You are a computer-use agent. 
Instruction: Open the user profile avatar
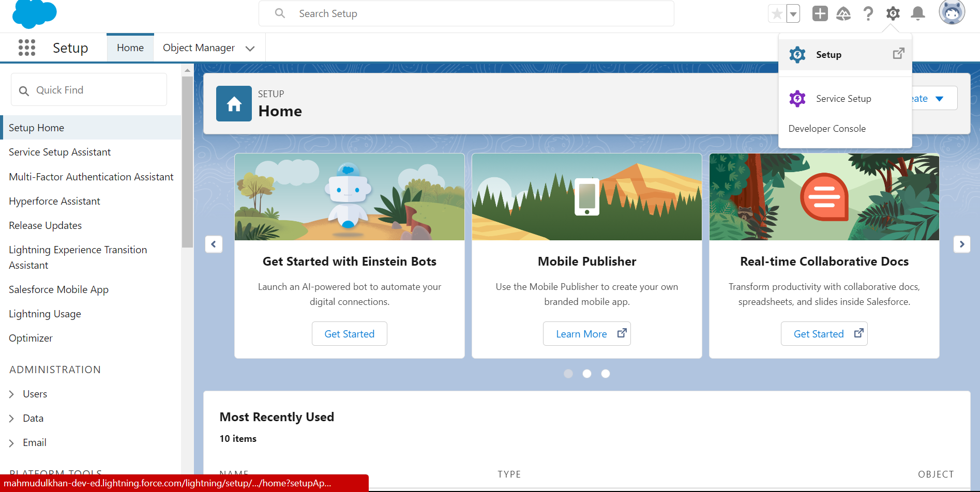952,12
